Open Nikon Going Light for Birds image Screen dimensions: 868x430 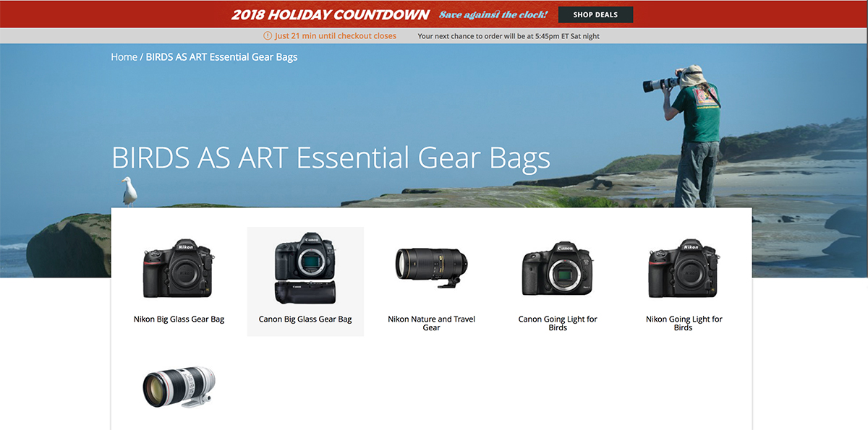point(684,268)
